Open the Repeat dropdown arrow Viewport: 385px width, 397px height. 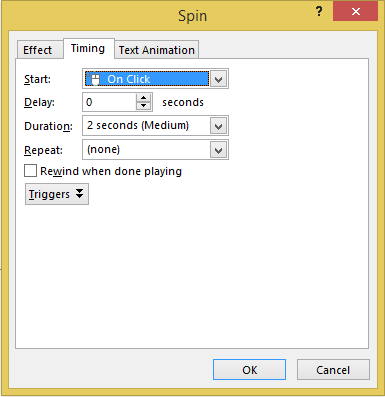click(x=219, y=150)
